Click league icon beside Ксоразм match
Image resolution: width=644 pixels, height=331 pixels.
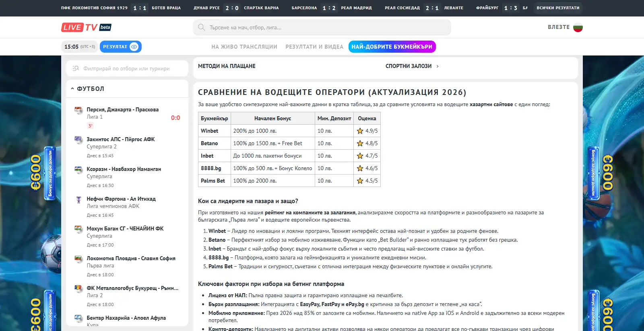tap(78, 169)
